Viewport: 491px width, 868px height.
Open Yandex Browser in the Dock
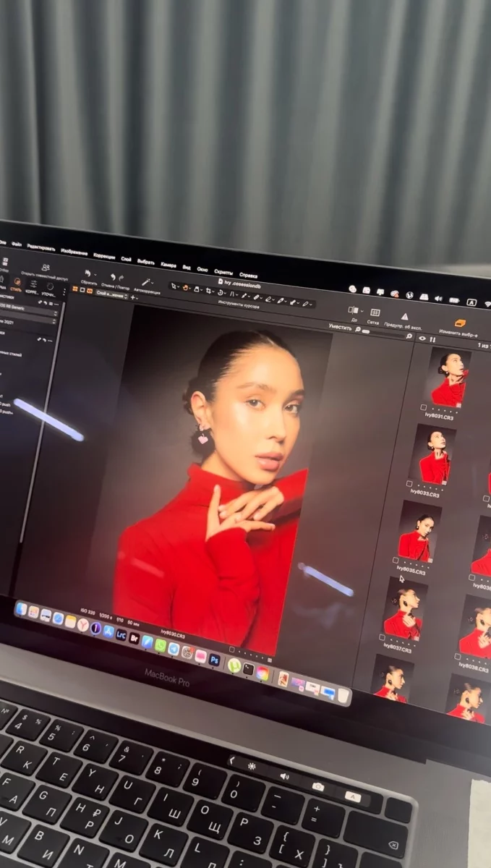83,625
